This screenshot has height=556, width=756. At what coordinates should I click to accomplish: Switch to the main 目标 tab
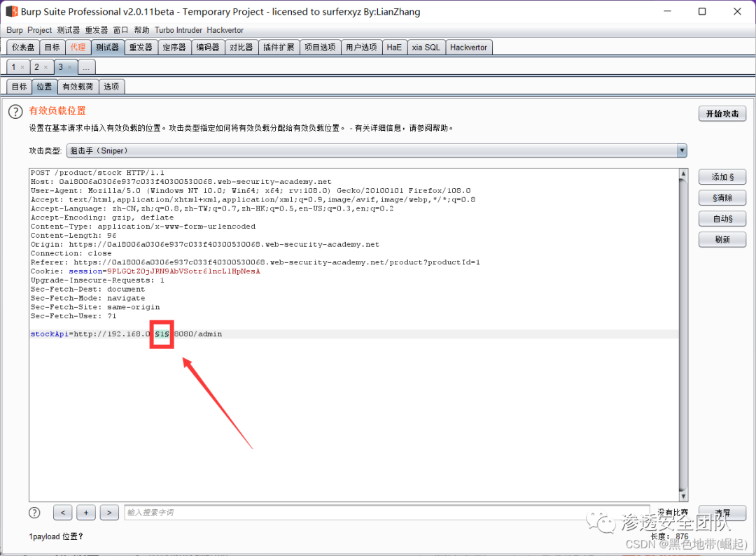pyautogui.click(x=52, y=48)
